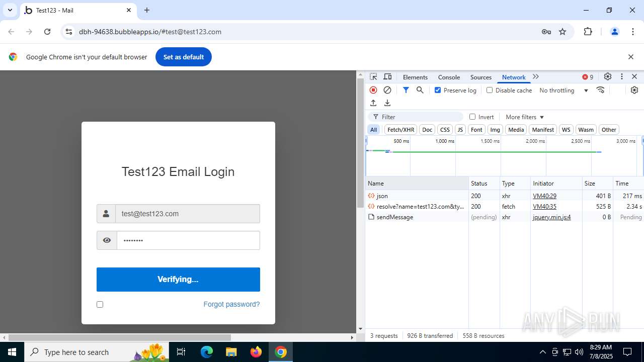Export HAR file download icon
This screenshot has height=362, width=644.
tap(387, 103)
